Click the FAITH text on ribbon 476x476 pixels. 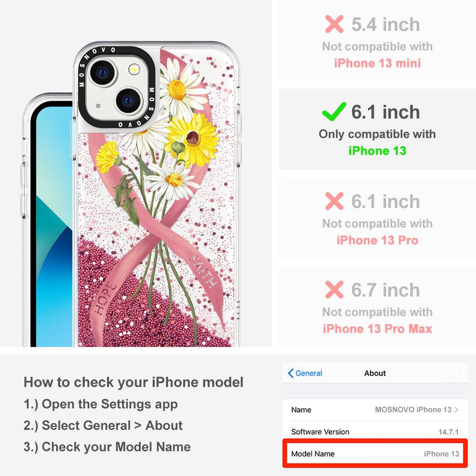point(203,271)
